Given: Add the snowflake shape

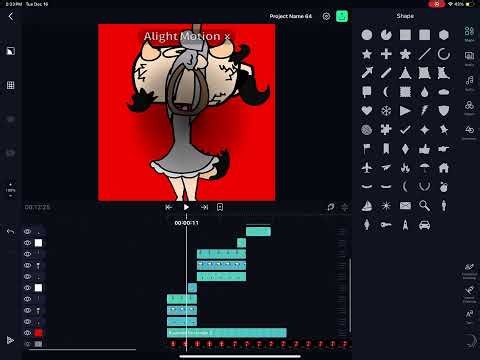Looking at the screenshot, I should point(386,111).
